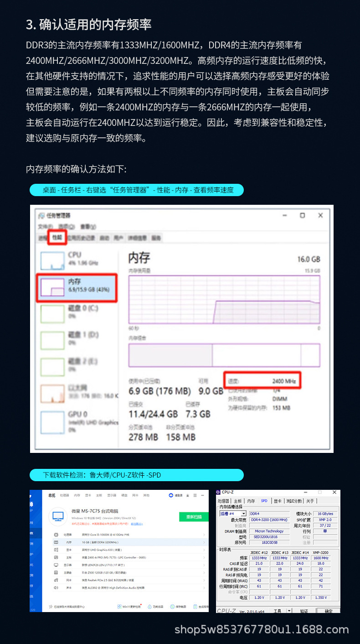Open the GPU 0 performance entry
The width and height of the screenshot is (360, 644).
[78, 421]
